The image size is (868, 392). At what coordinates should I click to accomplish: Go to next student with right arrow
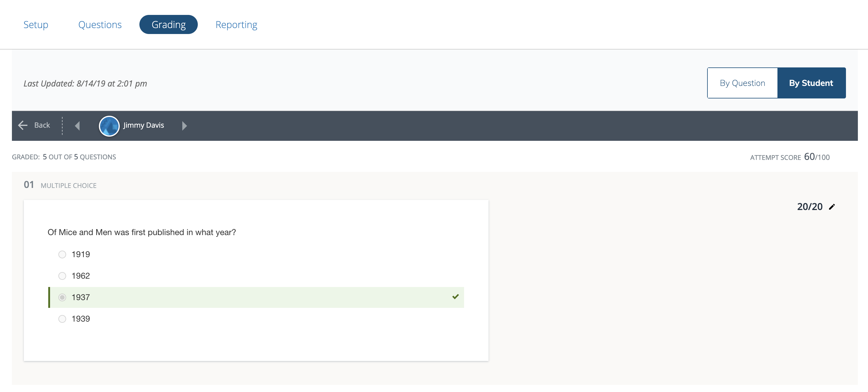pos(184,126)
